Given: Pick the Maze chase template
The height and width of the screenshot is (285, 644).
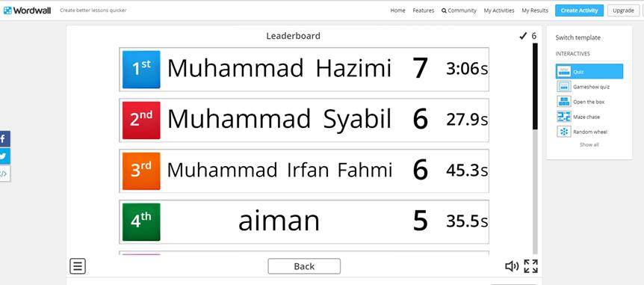Looking at the screenshot, I should pyautogui.click(x=589, y=117).
